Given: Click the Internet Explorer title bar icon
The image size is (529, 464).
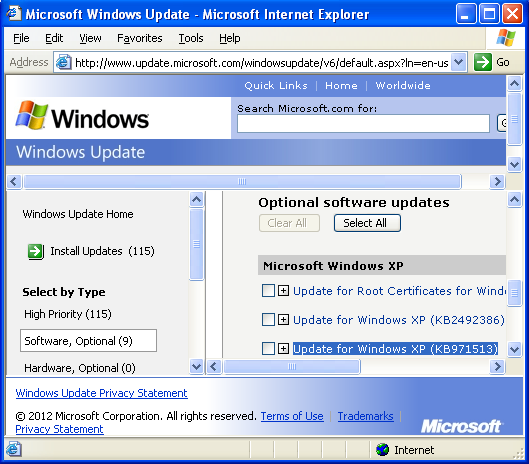Looking at the screenshot, I should pyautogui.click(x=13, y=13).
